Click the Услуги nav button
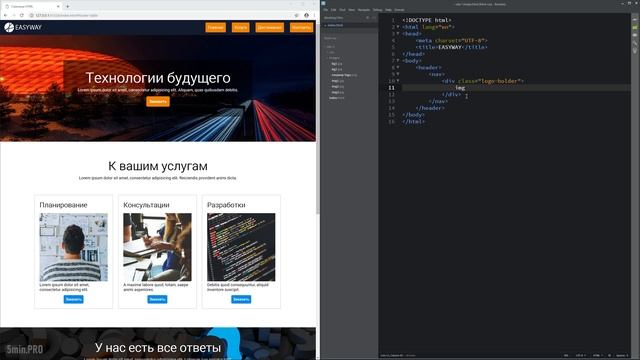The width and height of the screenshot is (640, 360). (x=240, y=27)
